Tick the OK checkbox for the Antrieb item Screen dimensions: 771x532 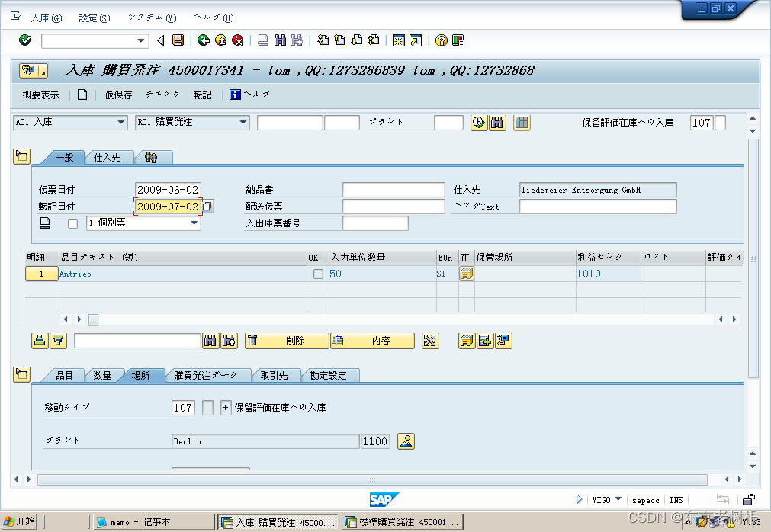click(x=318, y=274)
